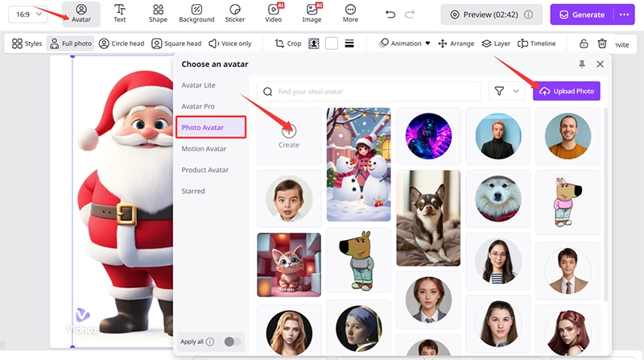Pin the Choose an avatar panel
The image size is (644, 360).
582,64
